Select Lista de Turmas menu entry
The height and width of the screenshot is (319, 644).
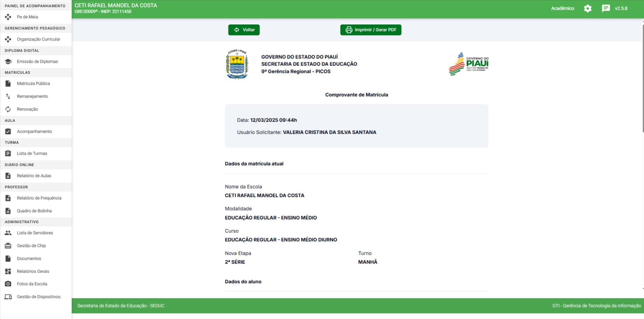pos(32,153)
